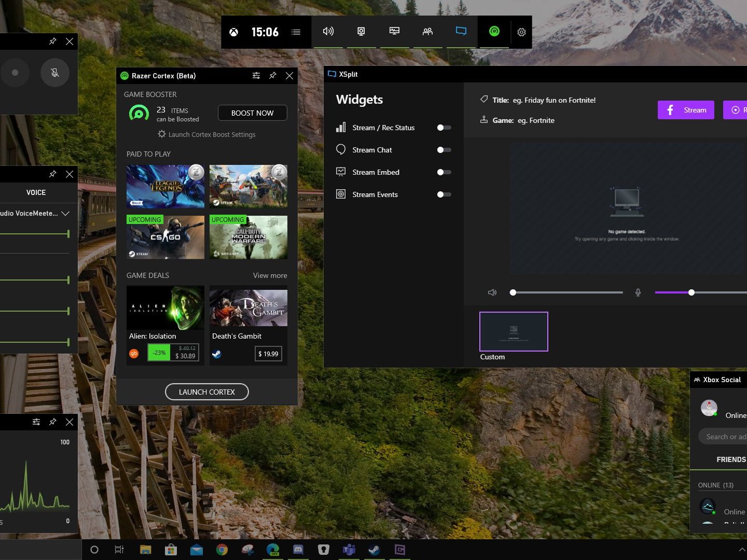Image resolution: width=747 pixels, height=560 pixels.
Task: Open Launch Cortex Boost Settings
Action: [206, 134]
